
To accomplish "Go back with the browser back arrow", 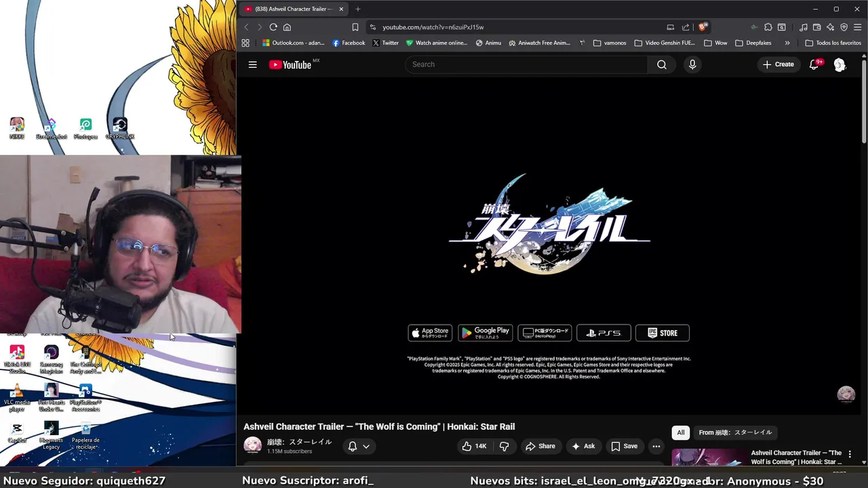I will click(246, 27).
